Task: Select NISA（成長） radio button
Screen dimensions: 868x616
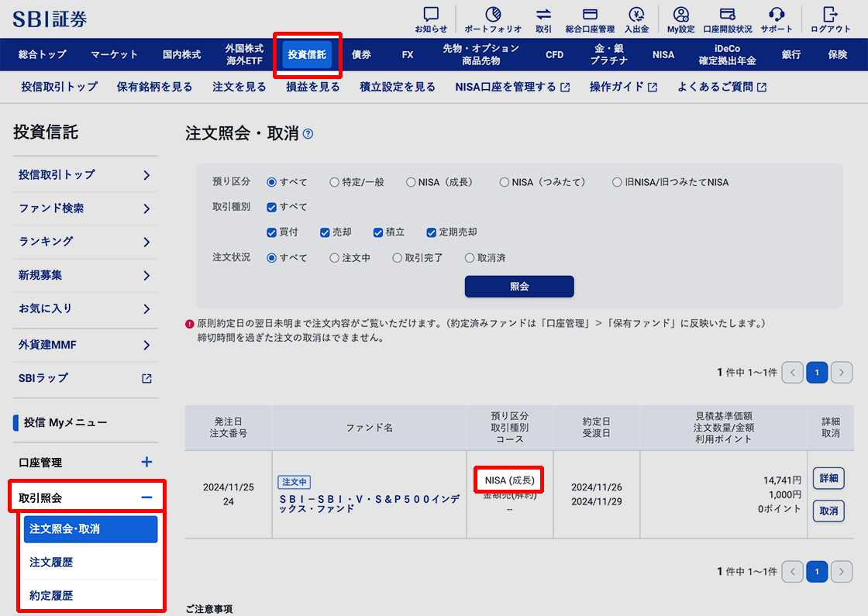Action: pos(411,182)
